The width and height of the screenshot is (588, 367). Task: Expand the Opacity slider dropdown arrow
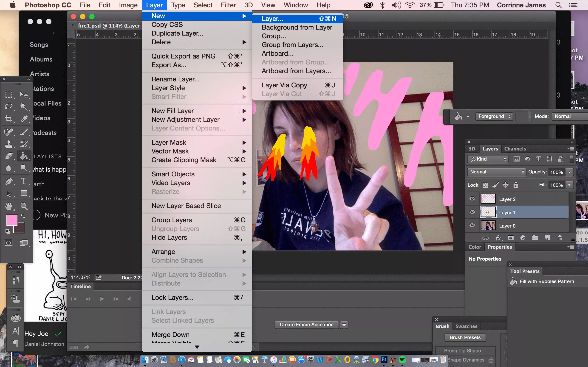(x=569, y=172)
